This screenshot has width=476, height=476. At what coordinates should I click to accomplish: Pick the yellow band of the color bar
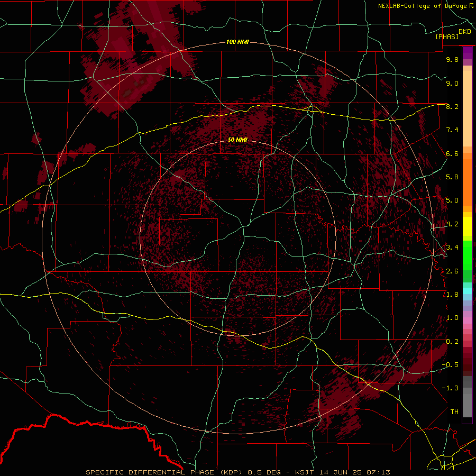pos(467,226)
